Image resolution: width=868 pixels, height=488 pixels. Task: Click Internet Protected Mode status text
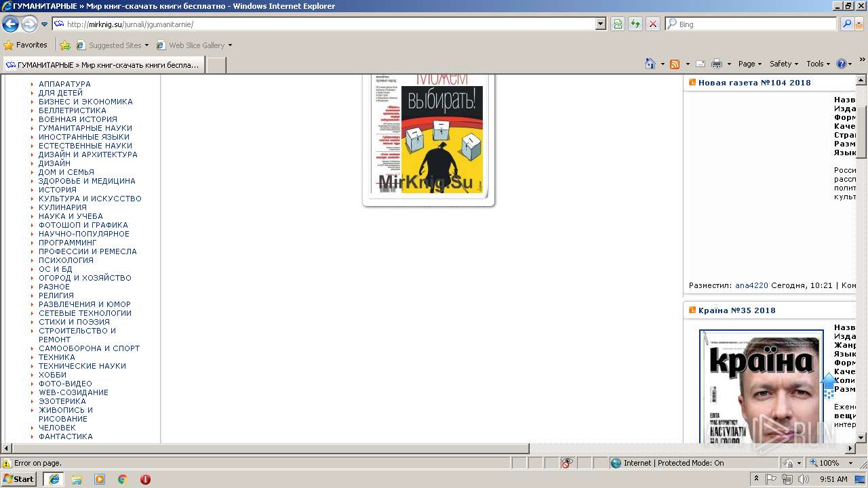point(673,463)
